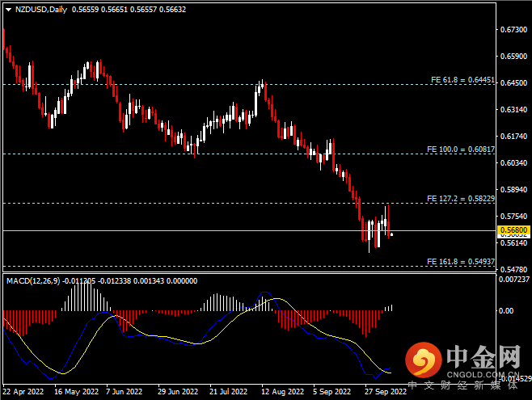Click the 0.54780 price axis value
The width and height of the screenshot is (532, 400).
513,269
